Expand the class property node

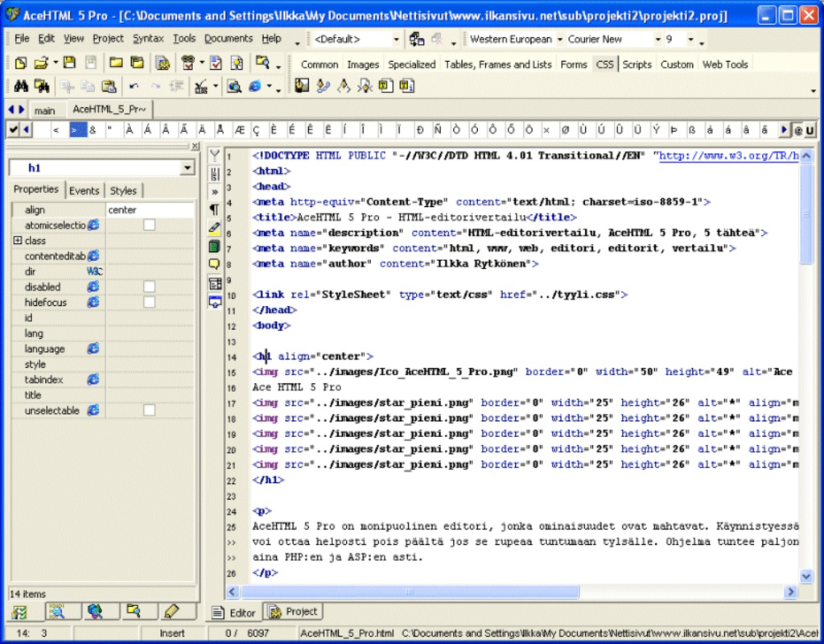pos(18,240)
